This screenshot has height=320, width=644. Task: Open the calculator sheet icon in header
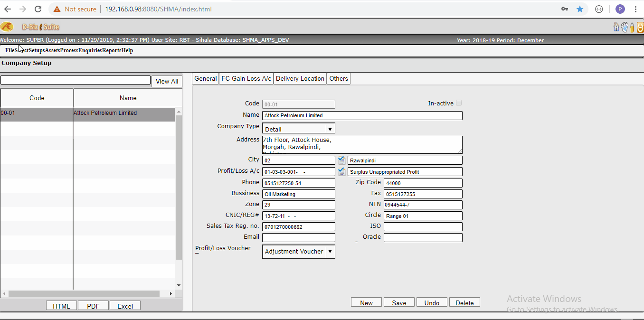click(625, 27)
